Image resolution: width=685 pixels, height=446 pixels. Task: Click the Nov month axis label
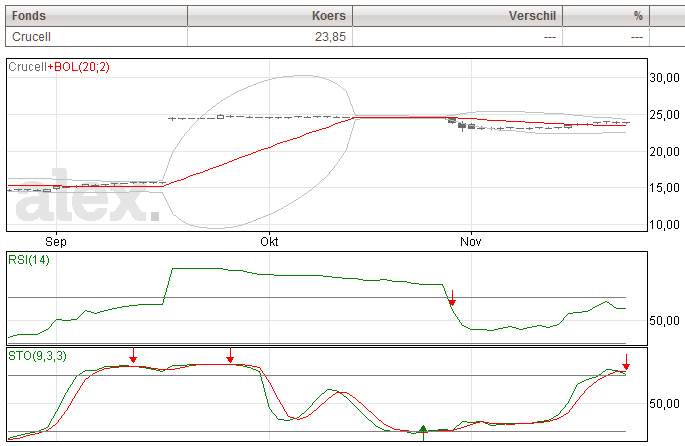pyautogui.click(x=471, y=242)
